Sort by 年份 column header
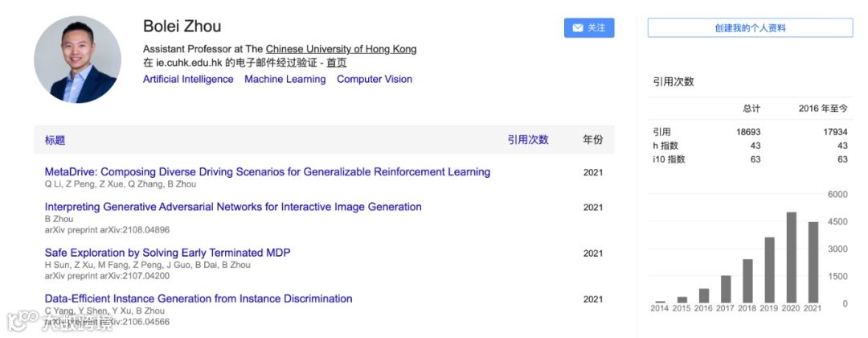Image resolution: width=868 pixels, height=338 pixels. pyautogui.click(x=593, y=140)
